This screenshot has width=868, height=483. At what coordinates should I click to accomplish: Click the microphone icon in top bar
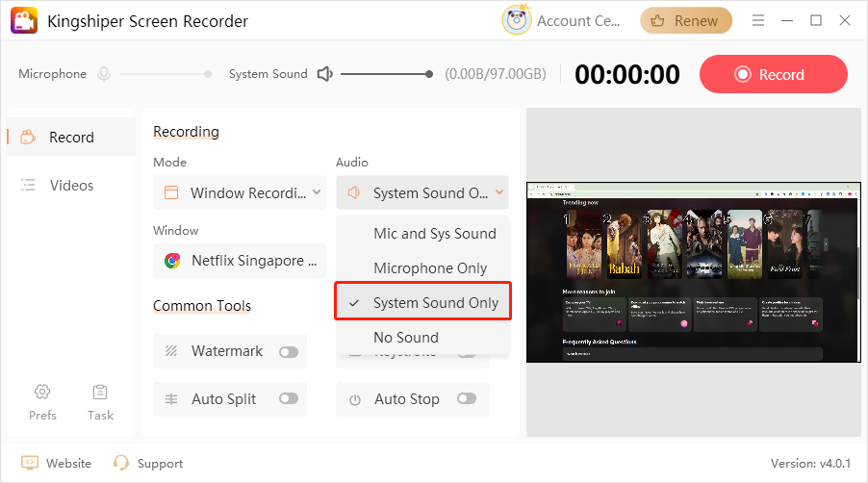pyautogui.click(x=103, y=74)
